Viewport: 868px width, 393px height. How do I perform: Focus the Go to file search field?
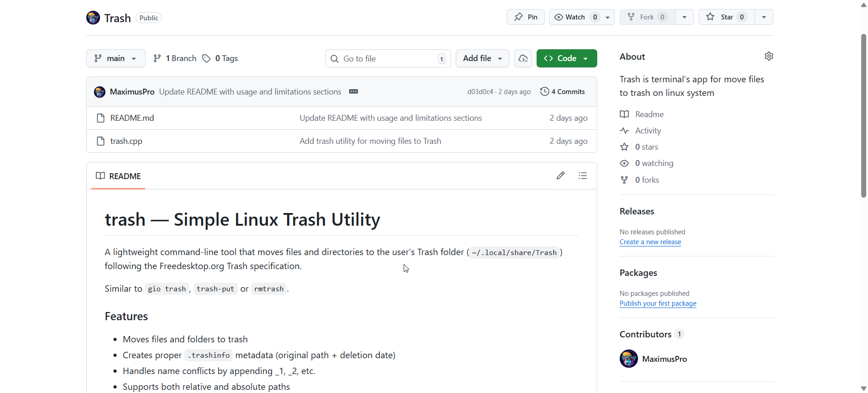[387, 59]
